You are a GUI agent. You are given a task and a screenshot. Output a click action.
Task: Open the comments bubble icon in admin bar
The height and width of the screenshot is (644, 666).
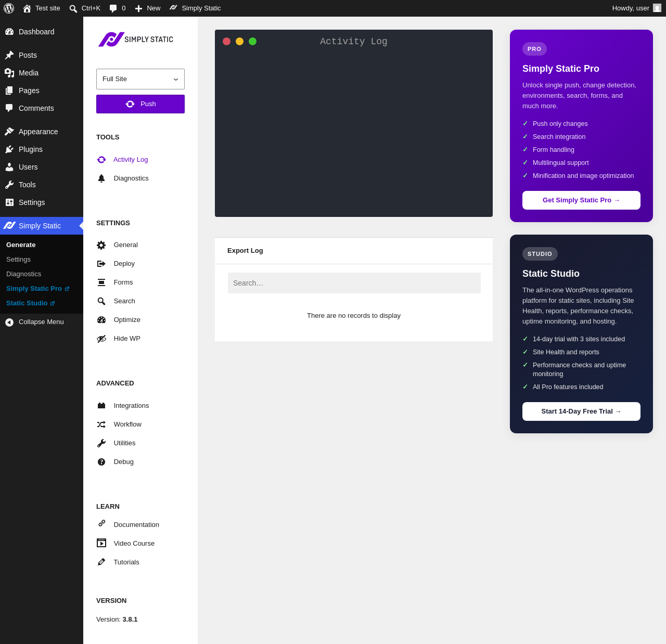(x=113, y=8)
